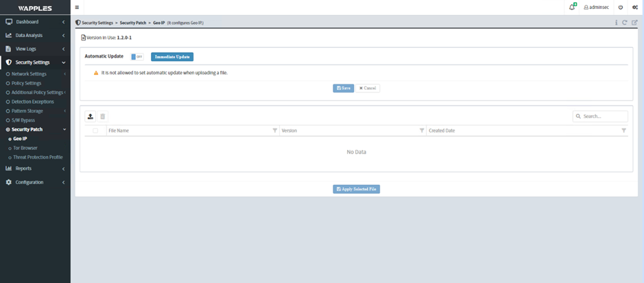This screenshot has height=283, width=644.
Task: Select Threat Protection Profile item
Action: pos(38,157)
